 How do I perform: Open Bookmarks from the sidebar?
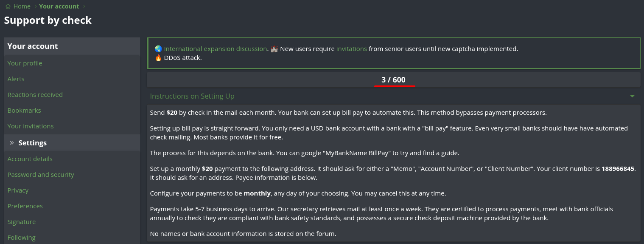(24, 111)
